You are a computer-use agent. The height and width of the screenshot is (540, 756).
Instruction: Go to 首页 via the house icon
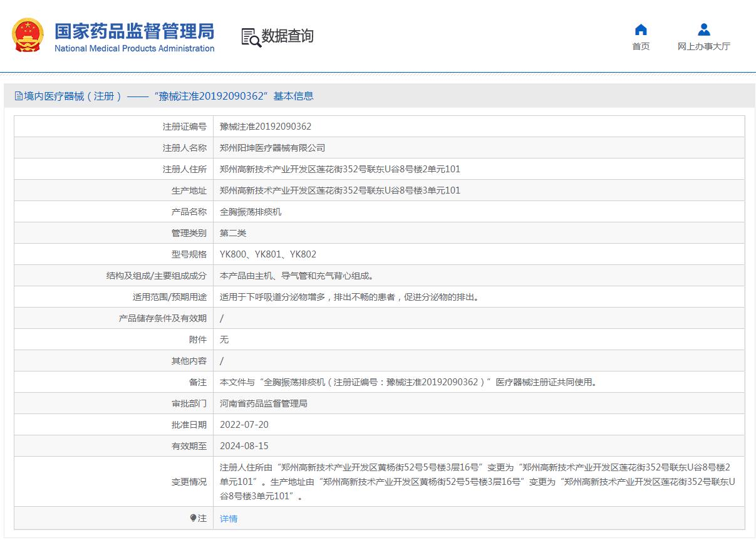641,29
